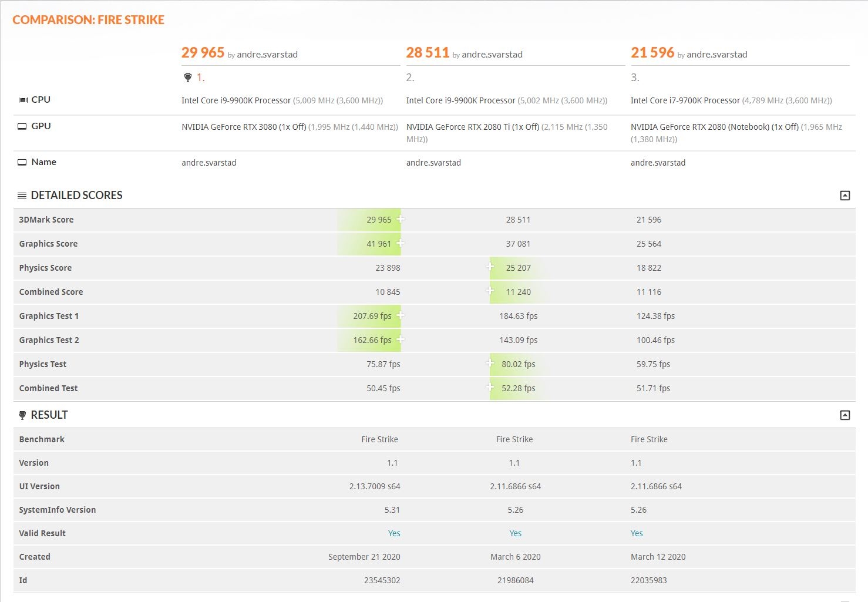868x602 pixels.
Task: Click plus icon next to 29 965 score
Action: coord(401,219)
